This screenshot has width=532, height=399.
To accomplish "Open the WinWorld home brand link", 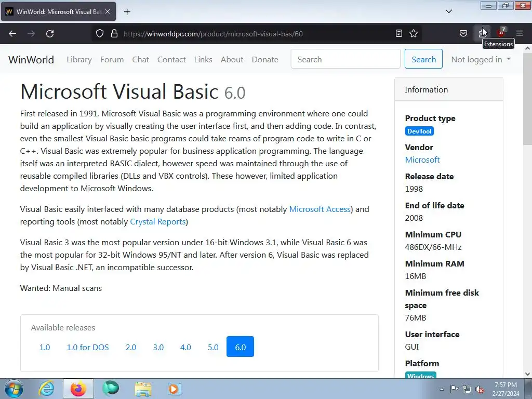I will [31, 59].
